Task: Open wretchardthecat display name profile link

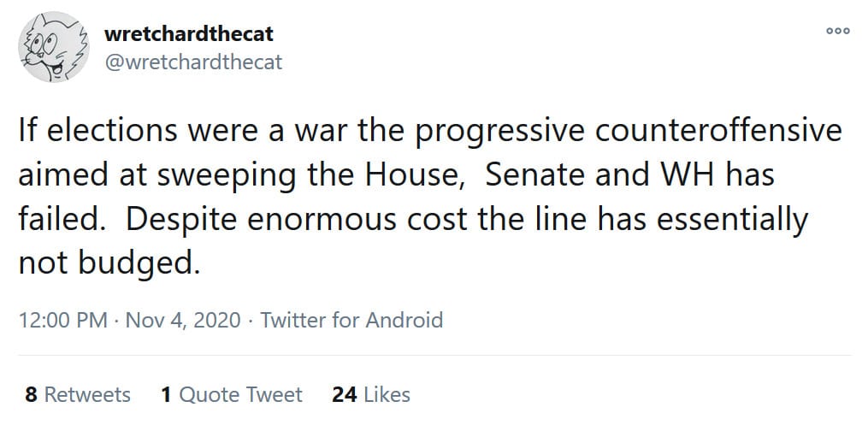Action: tap(188, 35)
